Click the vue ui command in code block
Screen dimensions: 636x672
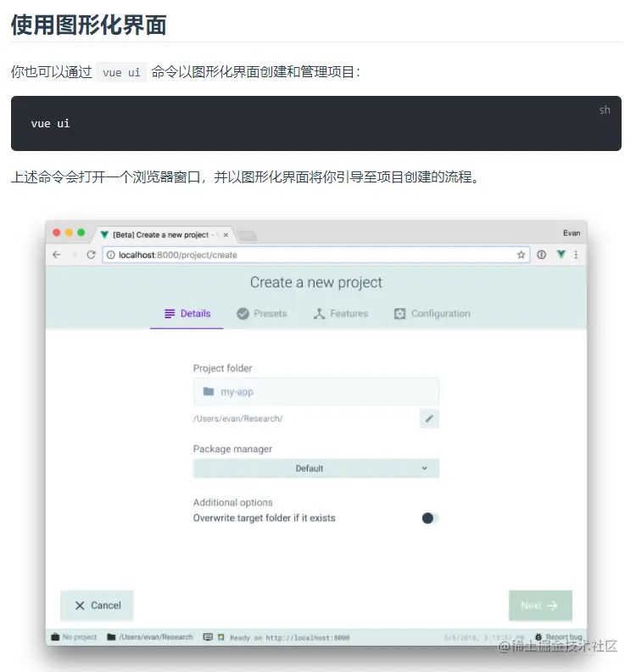click(x=50, y=123)
